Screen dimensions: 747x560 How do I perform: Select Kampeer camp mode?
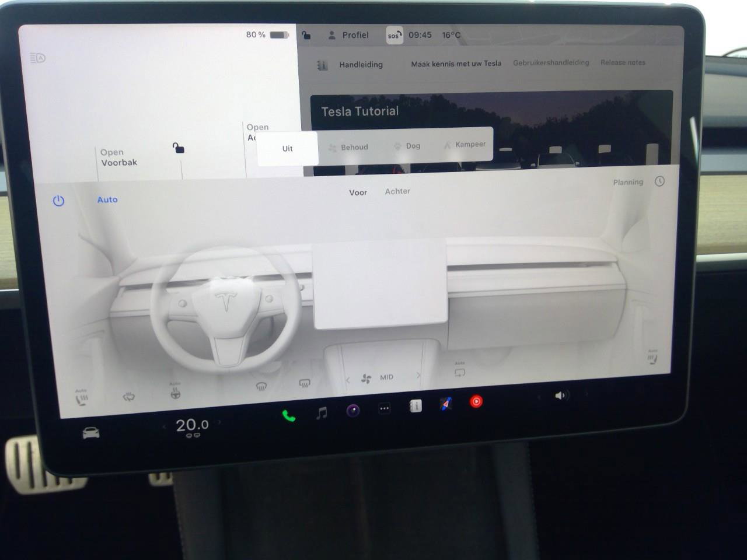pos(465,144)
